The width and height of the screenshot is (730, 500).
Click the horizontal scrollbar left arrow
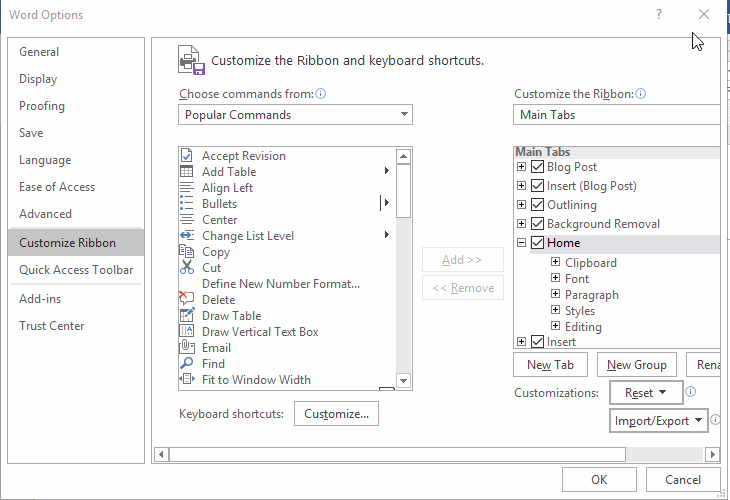(x=161, y=454)
